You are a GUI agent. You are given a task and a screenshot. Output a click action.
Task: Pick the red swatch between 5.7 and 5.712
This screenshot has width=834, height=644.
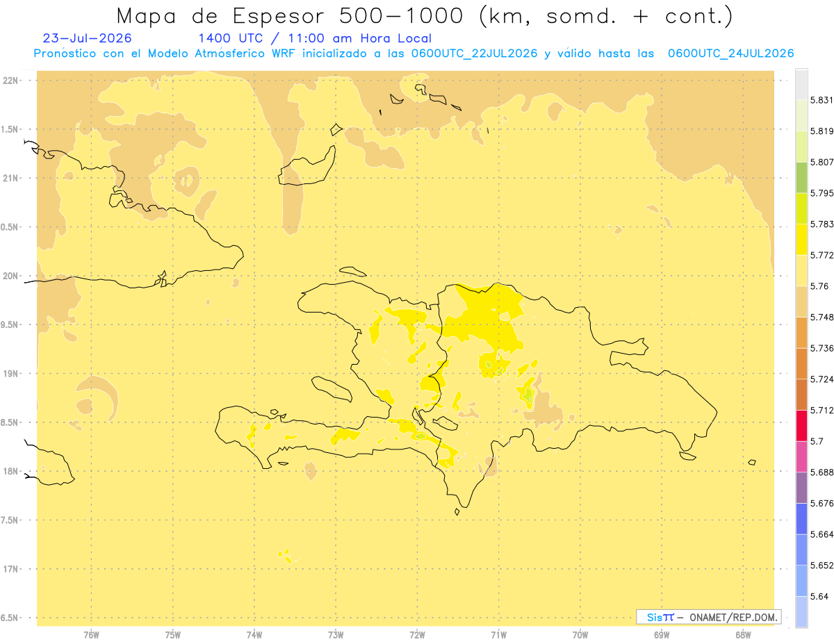pos(801,426)
